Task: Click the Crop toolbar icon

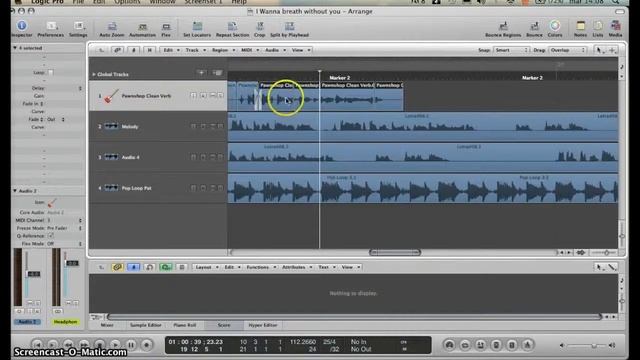Action: [x=260, y=27]
